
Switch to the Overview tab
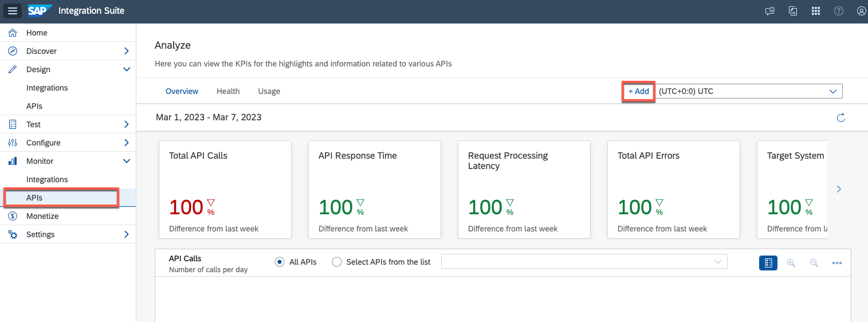pos(182,91)
